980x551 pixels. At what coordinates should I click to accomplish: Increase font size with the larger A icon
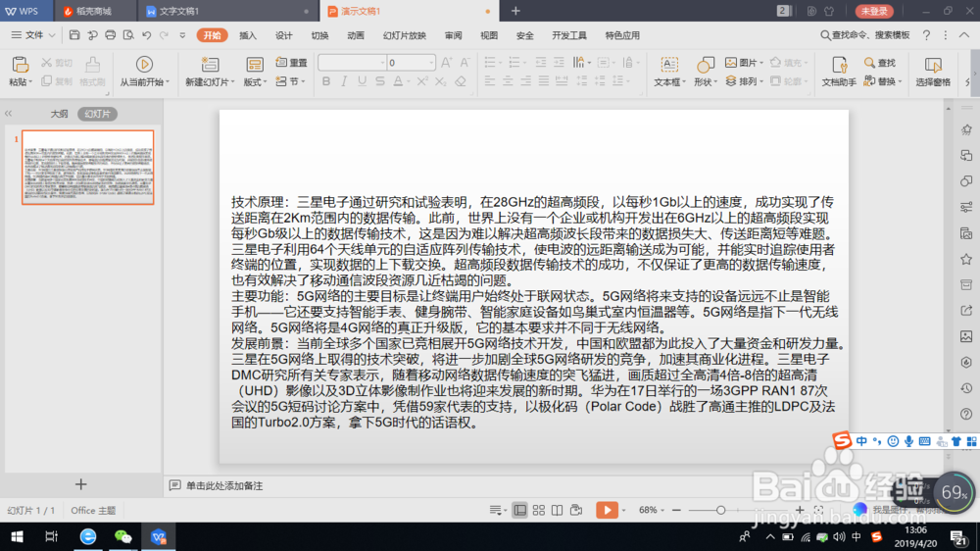(446, 63)
